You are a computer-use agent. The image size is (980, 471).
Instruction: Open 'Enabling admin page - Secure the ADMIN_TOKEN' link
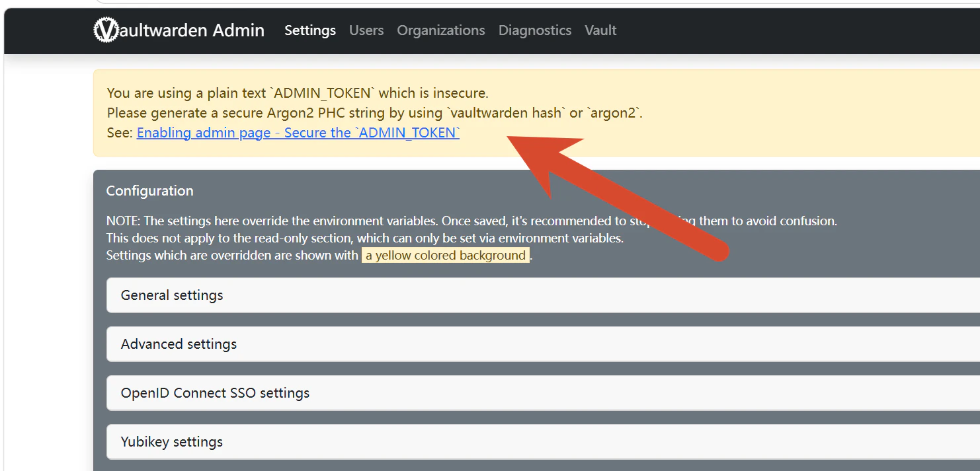(x=298, y=133)
